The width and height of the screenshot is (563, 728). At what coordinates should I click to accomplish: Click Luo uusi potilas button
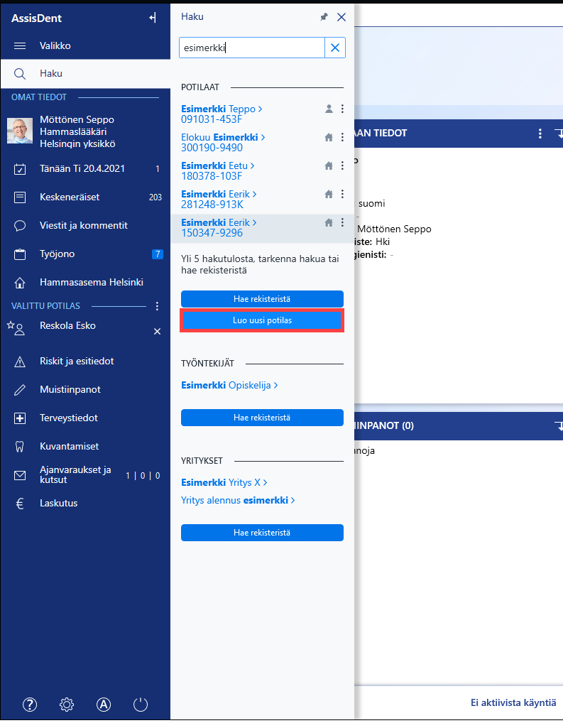coord(262,320)
